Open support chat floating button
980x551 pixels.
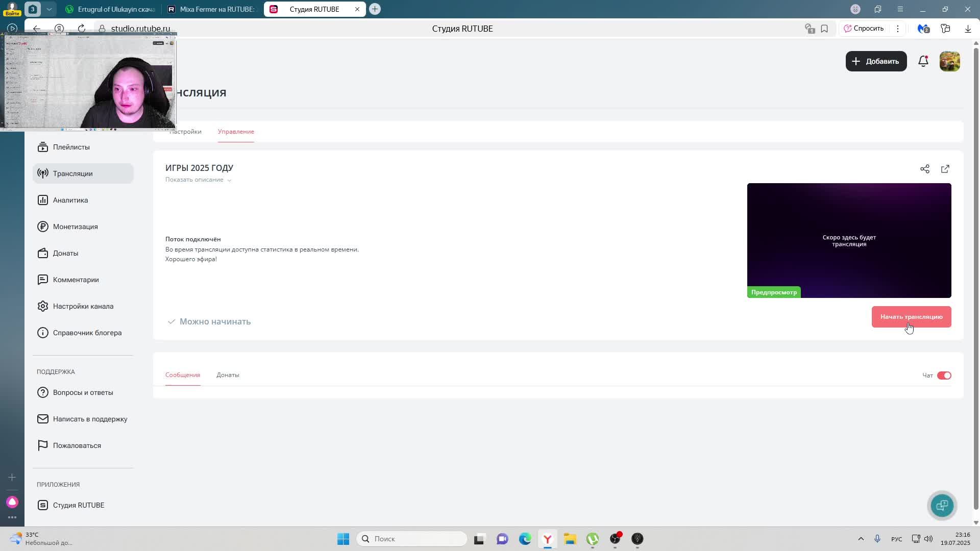942,505
